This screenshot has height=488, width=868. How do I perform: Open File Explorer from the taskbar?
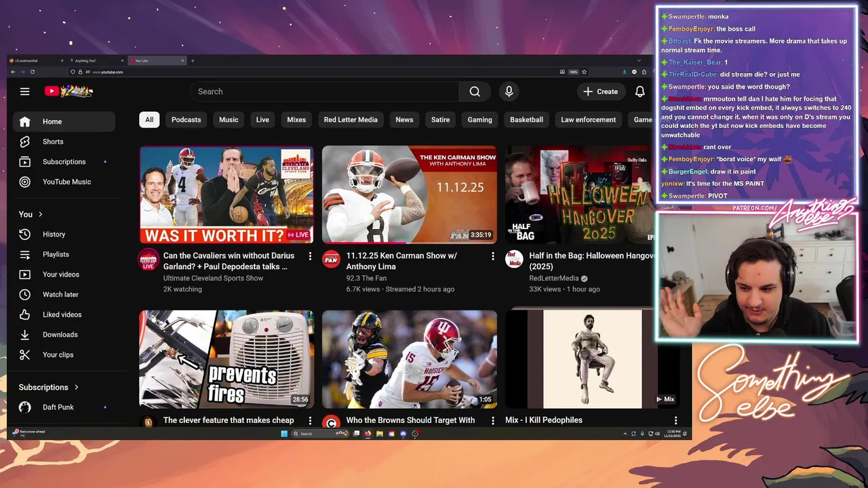tap(380, 434)
